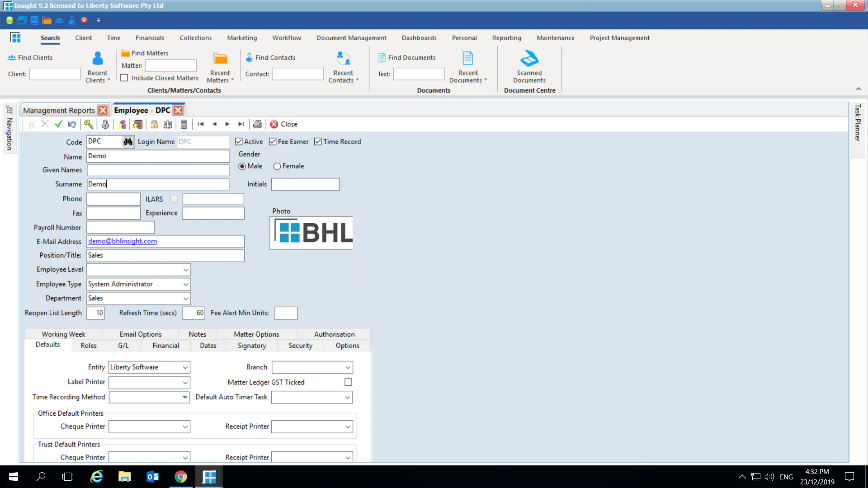Select the Female gender radio button
Screen dimensions: 868x488
tap(276, 166)
